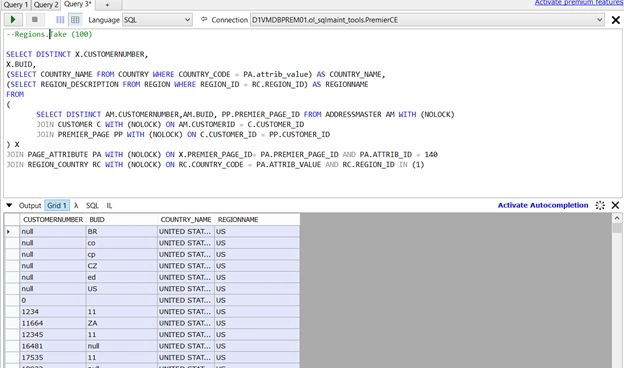Viewport: 624px width, 368px height.
Task: Add a new query tab with plus
Action: click(107, 5)
